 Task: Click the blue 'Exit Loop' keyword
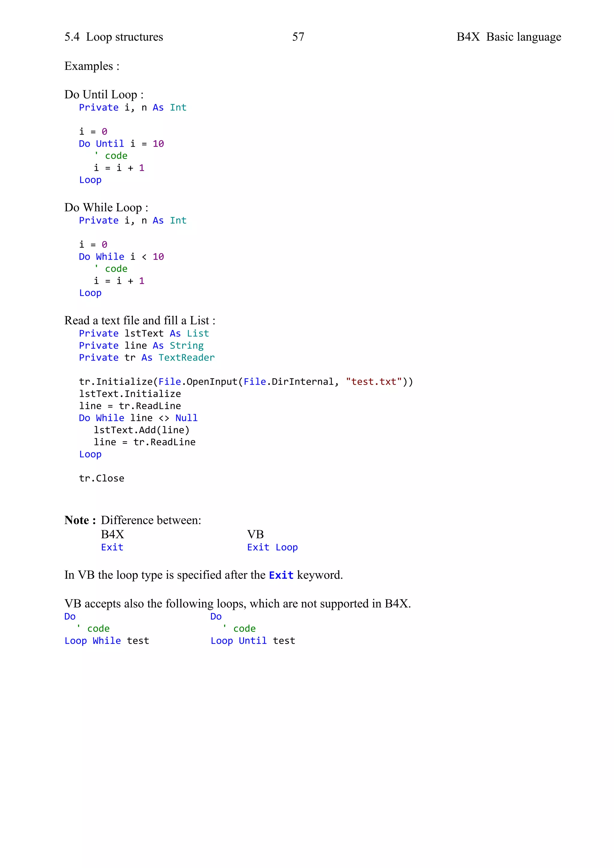pos(273,547)
